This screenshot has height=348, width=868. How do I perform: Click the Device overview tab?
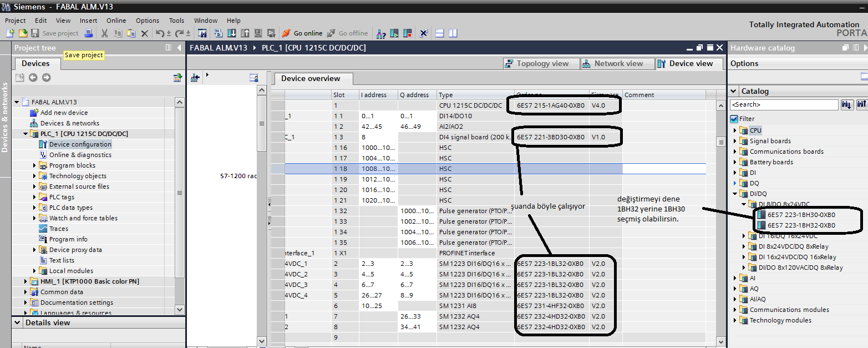coord(313,79)
